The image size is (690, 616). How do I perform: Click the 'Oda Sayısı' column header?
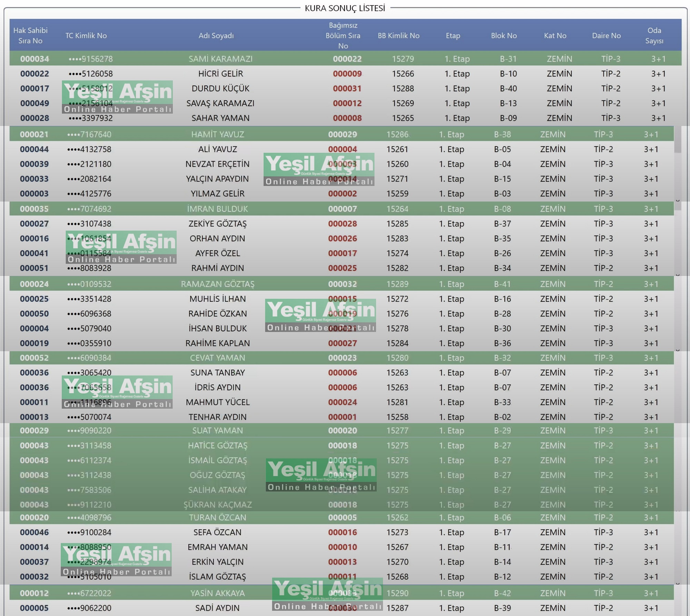pyautogui.click(x=654, y=36)
